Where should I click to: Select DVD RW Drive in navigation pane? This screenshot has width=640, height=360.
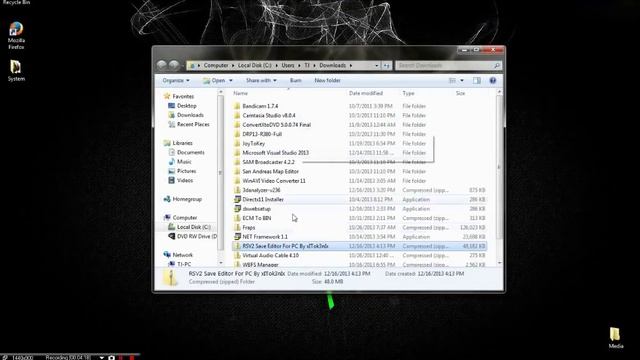point(193,236)
